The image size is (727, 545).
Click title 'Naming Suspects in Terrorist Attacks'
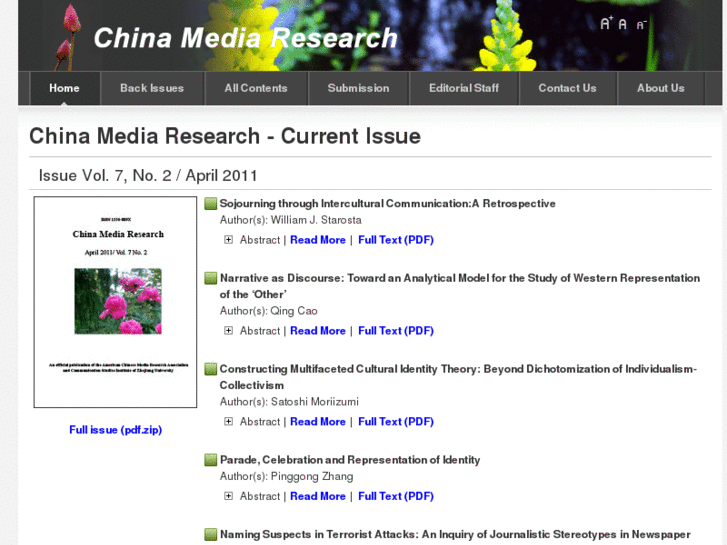pos(455,534)
